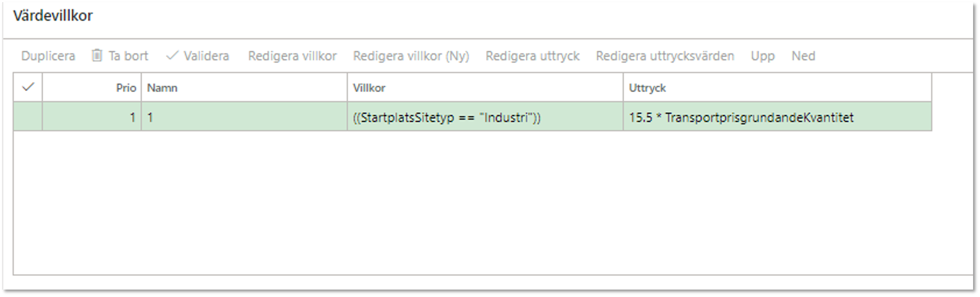Click the Villkor column header
This screenshot has height=297, width=980.
[485, 87]
